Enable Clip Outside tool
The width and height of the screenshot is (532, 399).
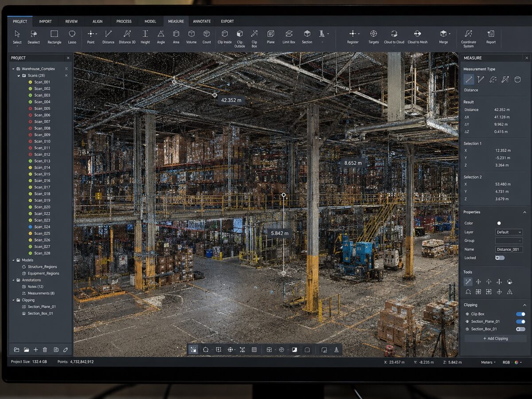pos(239,39)
